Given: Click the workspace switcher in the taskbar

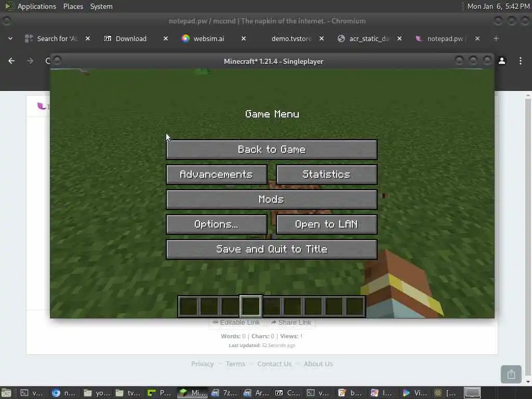Looking at the screenshot, I should 472,393.
